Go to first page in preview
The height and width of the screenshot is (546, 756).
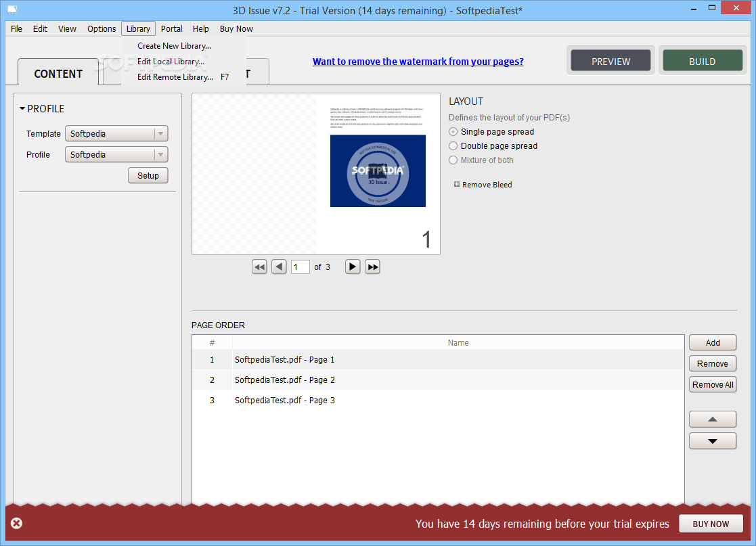click(x=259, y=267)
